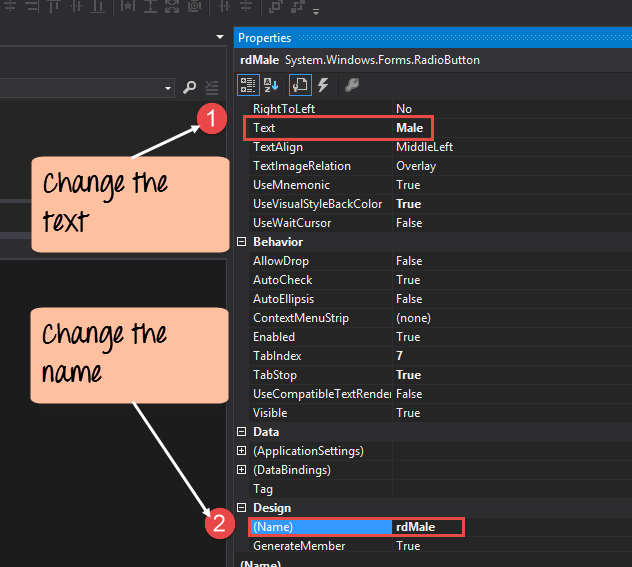Click the list icon beside the magnifier
Viewport: 632px width, 567px height.
coord(212,88)
